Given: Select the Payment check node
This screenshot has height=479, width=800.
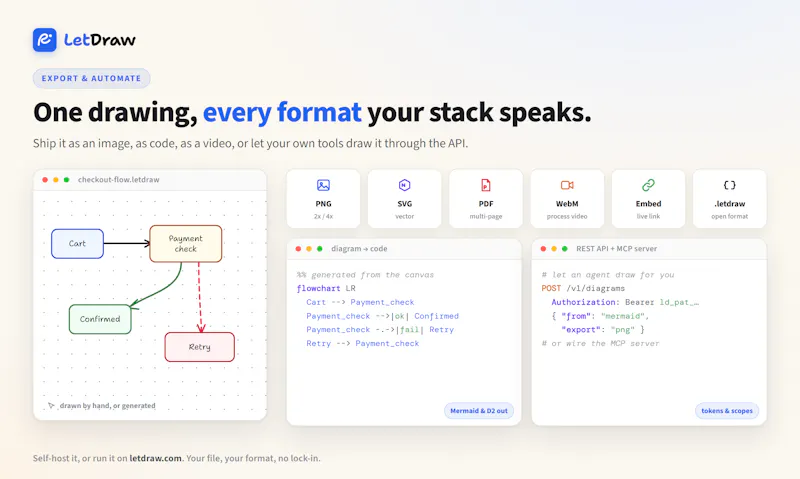Looking at the screenshot, I should pyautogui.click(x=186, y=244).
